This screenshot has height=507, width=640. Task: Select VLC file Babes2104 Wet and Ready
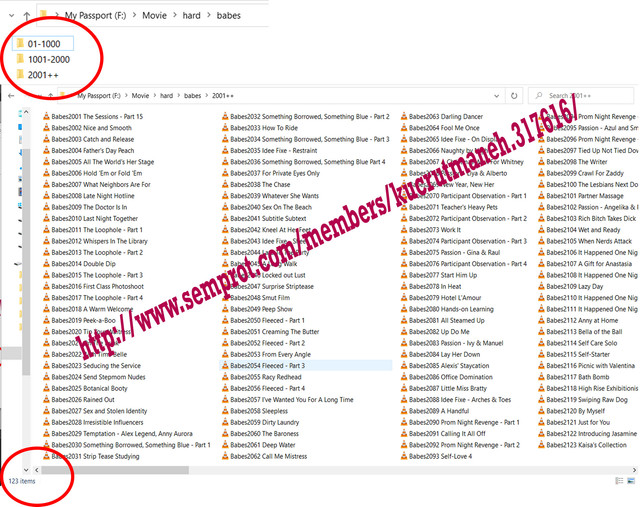pyautogui.click(x=580, y=230)
